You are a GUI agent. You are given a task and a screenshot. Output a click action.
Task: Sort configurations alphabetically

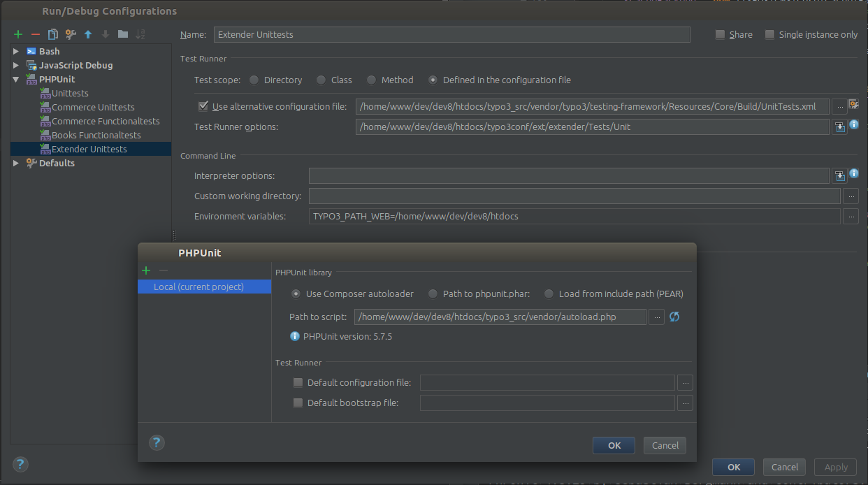140,34
